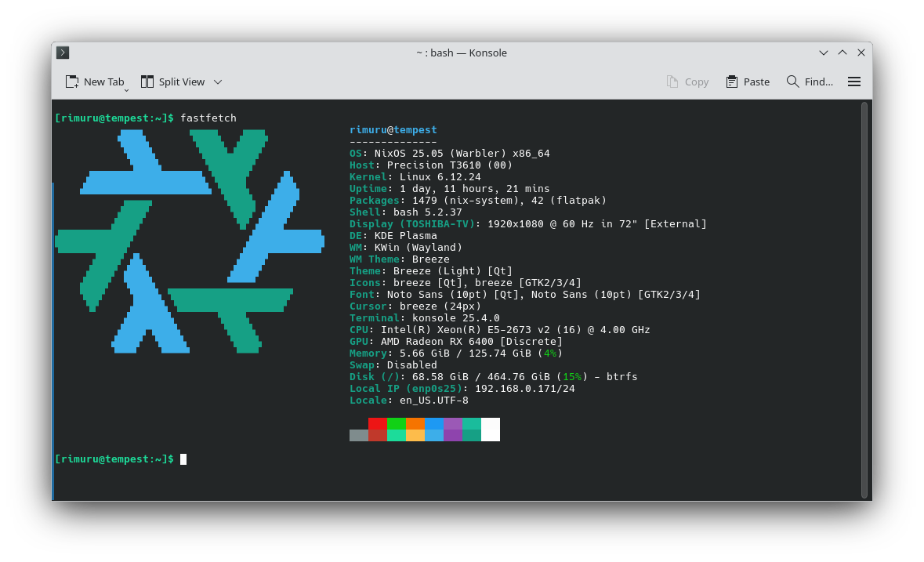Image resolution: width=924 pixels, height=562 pixels.
Task: Expand the Split View chevron
Action: (218, 82)
